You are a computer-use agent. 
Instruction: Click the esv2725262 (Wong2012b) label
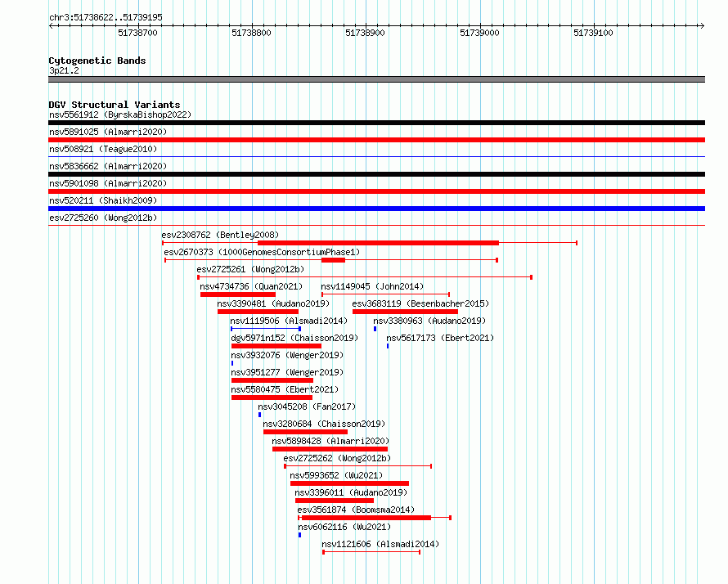[338, 458]
